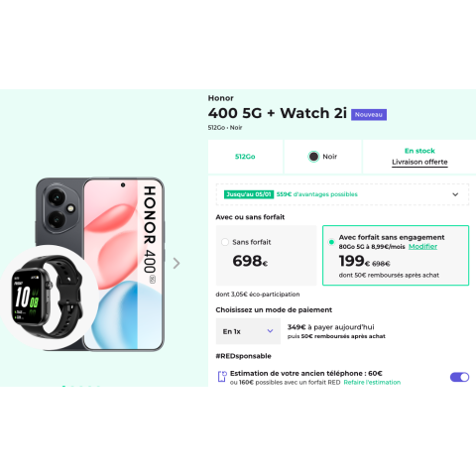This screenshot has width=476, height=476.
Task: Choose the Noir color tab
Action: point(322,157)
